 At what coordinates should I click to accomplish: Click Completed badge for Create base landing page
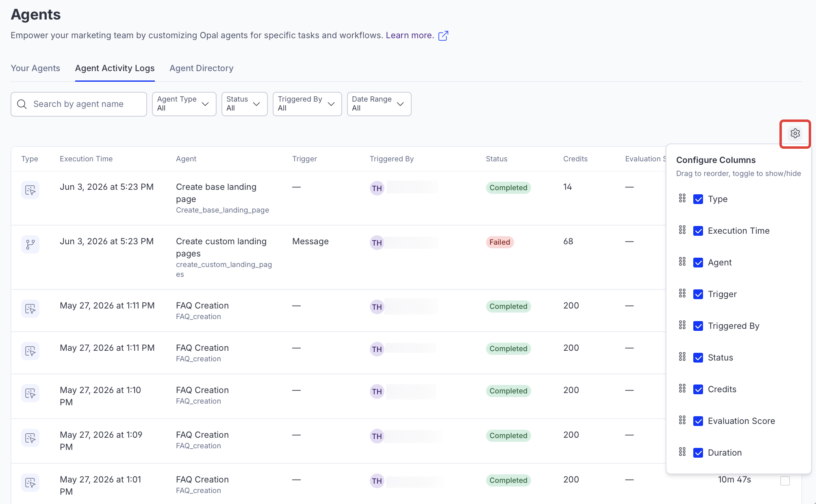tap(508, 188)
